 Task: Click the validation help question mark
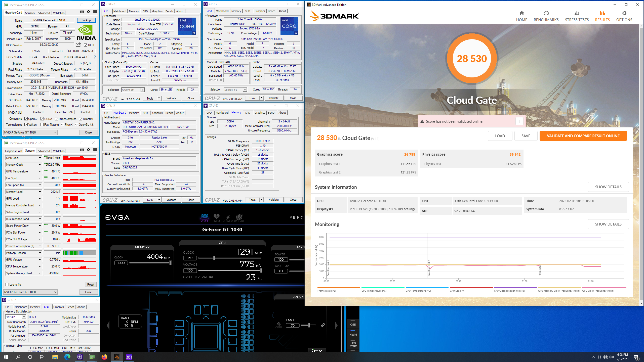519,121
